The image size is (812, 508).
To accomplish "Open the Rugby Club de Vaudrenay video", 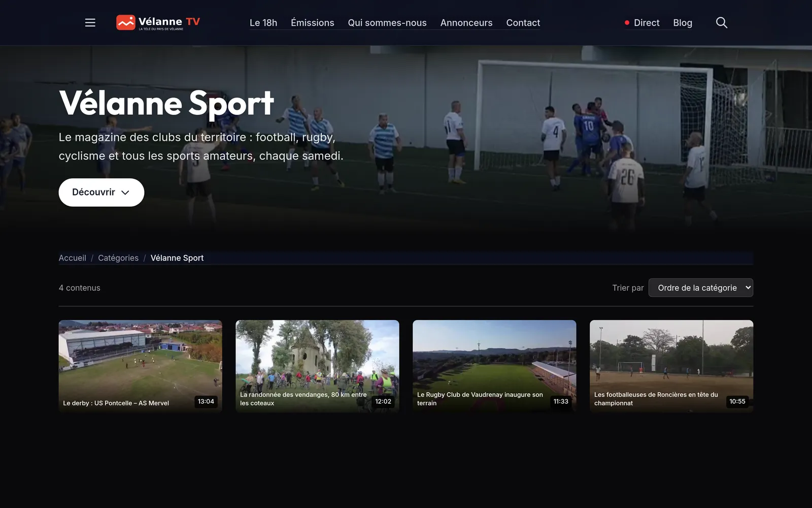I will pyautogui.click(x=495, y=366).
